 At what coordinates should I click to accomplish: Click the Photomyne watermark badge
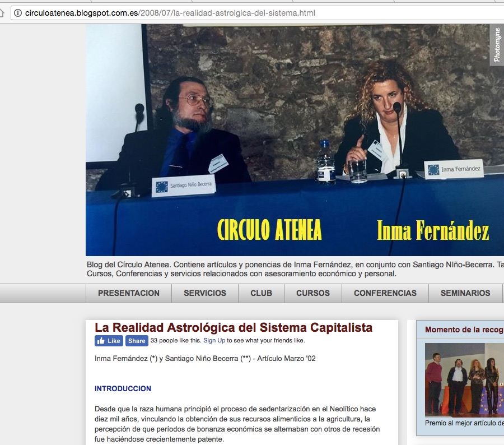pos(497,45)
